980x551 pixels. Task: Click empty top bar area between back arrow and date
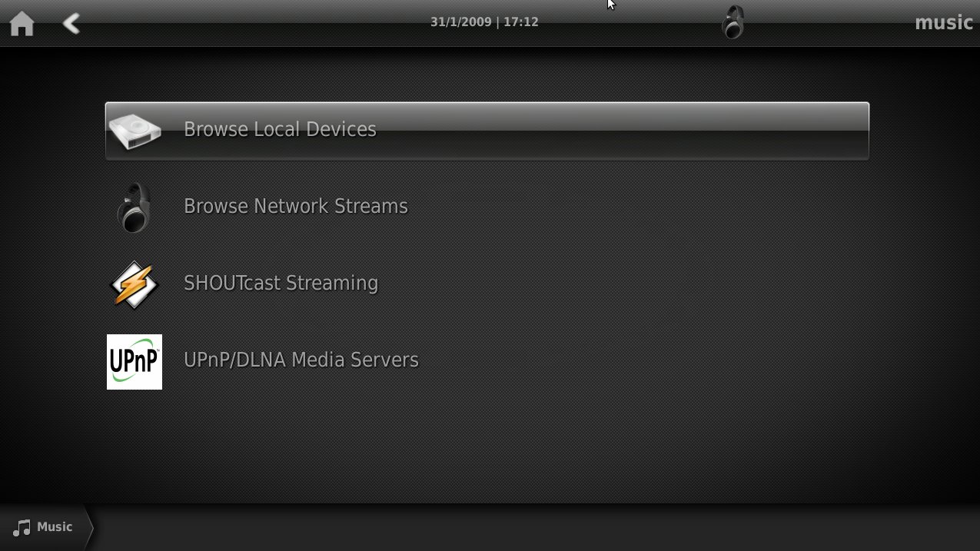[x=254, y=23]
